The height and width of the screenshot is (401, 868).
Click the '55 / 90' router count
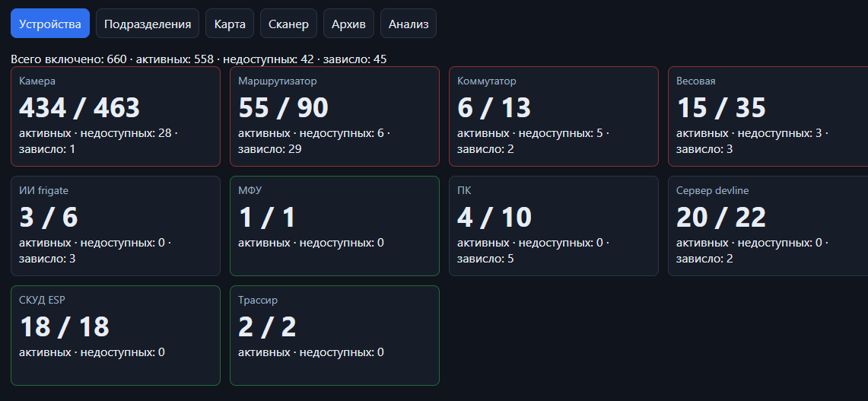pyautogui.click(x=284, y=107)
